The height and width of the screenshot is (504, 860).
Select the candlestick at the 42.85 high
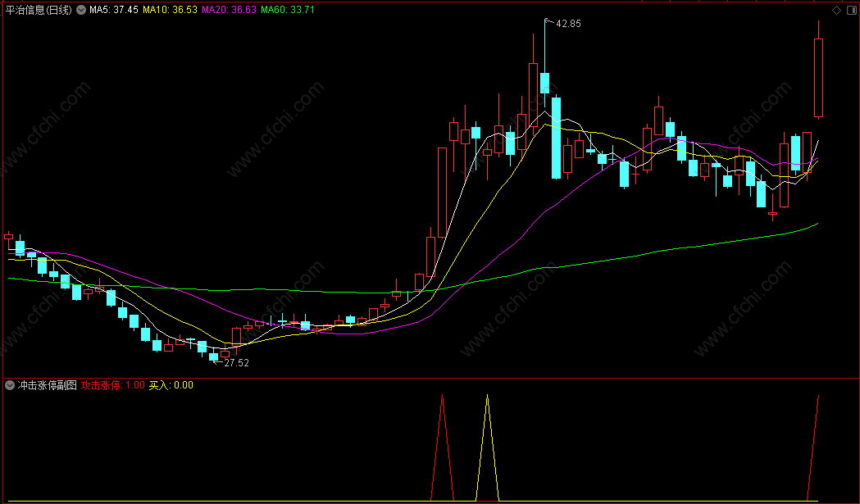click(544, 82)
